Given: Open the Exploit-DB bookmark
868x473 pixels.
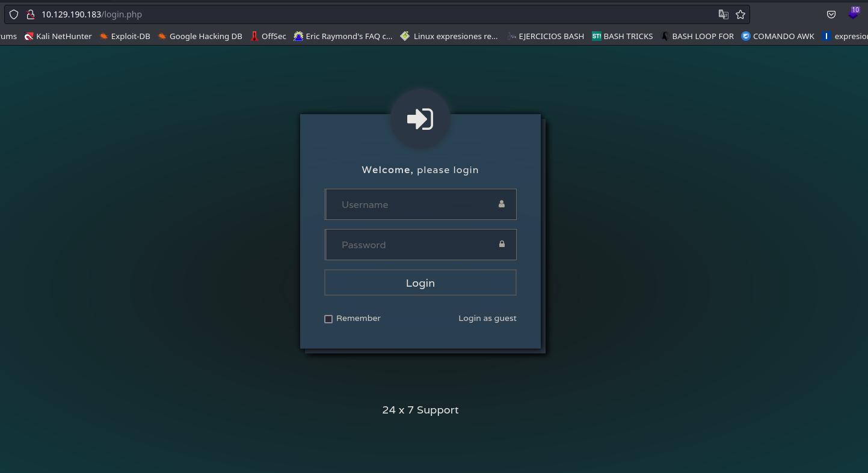Looking at the screenshot, I should (x=125, y=36).
